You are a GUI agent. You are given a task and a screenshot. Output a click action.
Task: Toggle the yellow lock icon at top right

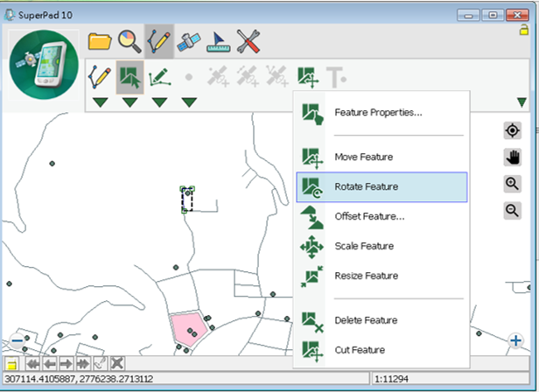pos(523,30)
